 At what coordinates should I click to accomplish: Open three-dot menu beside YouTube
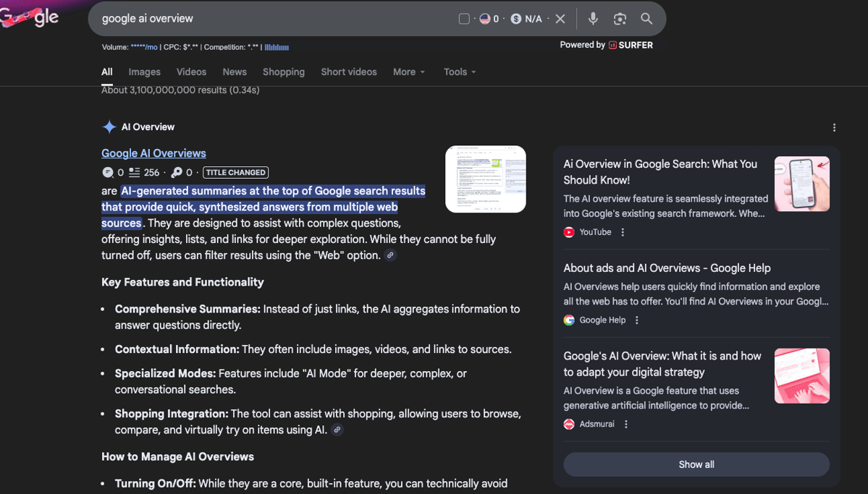point(623,232)
